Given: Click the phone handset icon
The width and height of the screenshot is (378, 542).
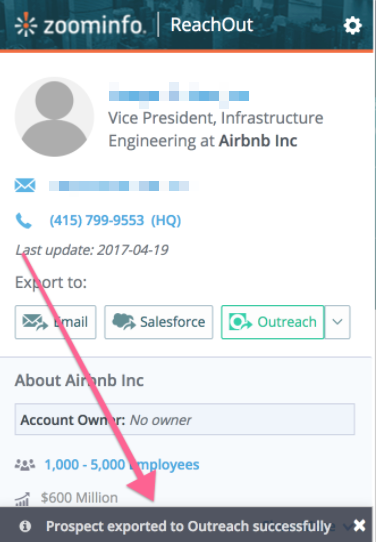Looking at the screenshot, I should (24, 221).
